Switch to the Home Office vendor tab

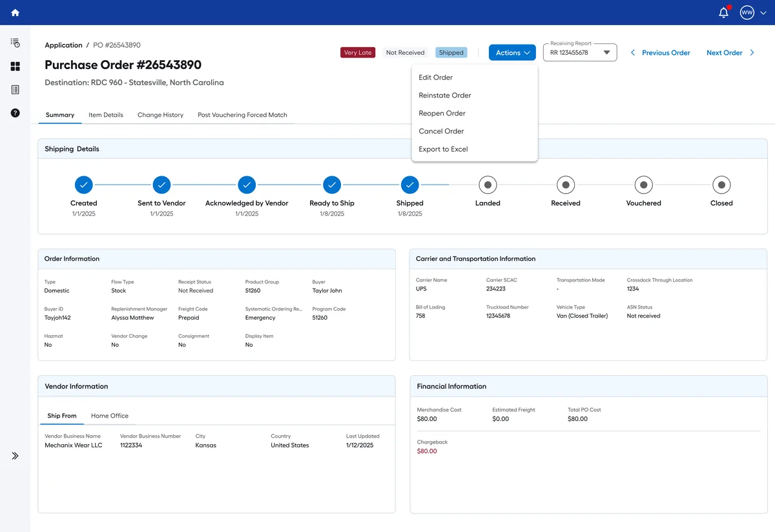click(110, 416)
